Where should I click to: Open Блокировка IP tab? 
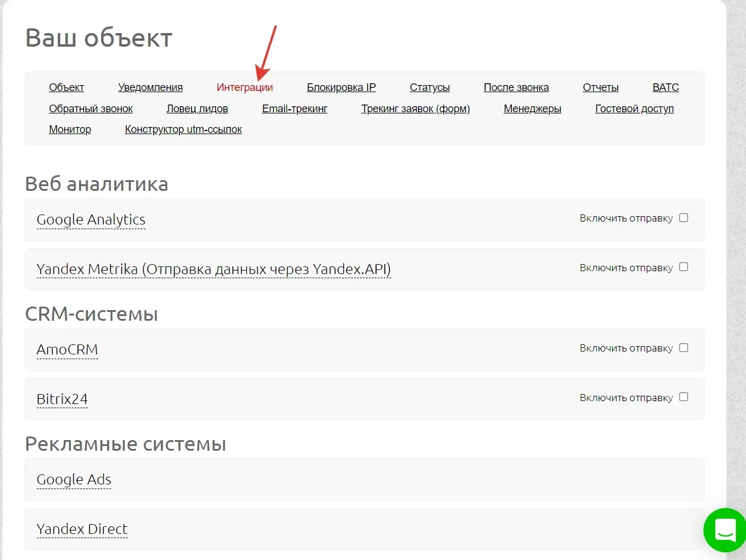coord(341,87)
